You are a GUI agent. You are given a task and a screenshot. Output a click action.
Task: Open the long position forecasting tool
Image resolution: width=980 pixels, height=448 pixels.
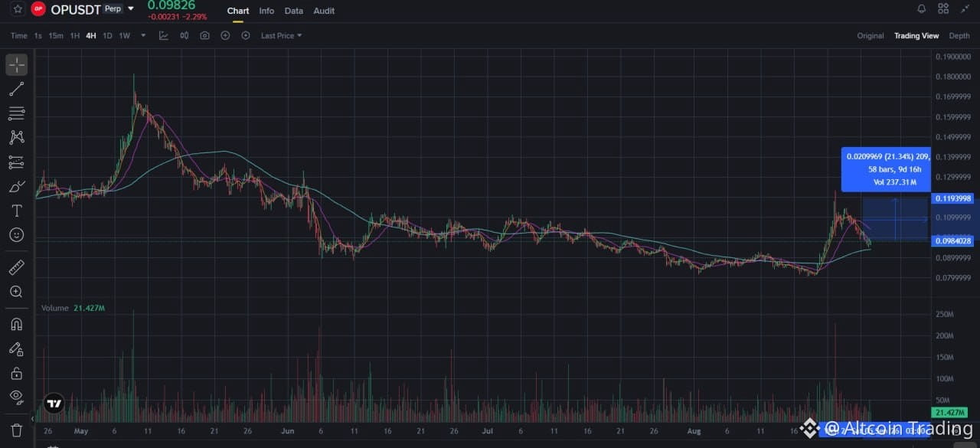pos(16,162)
